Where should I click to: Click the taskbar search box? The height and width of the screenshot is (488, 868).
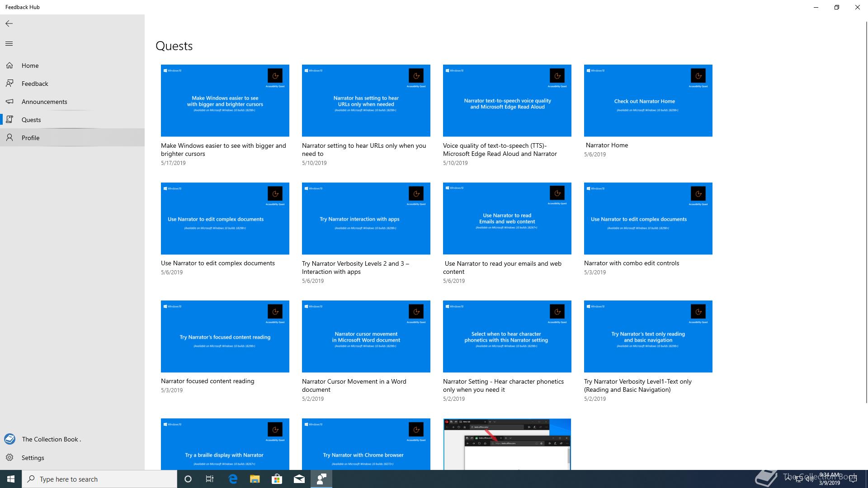[x=99, y=479]
